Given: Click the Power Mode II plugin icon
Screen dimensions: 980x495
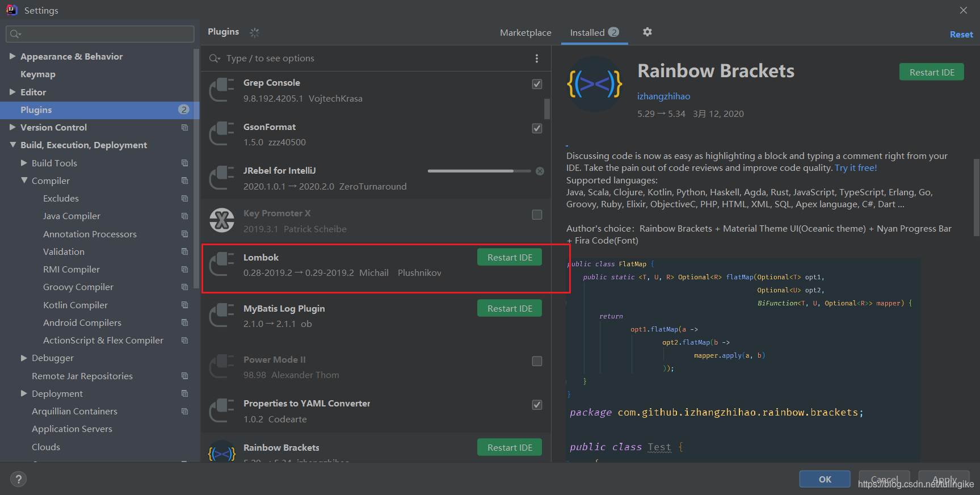Looking at the screenshot, I should (222, 367).
